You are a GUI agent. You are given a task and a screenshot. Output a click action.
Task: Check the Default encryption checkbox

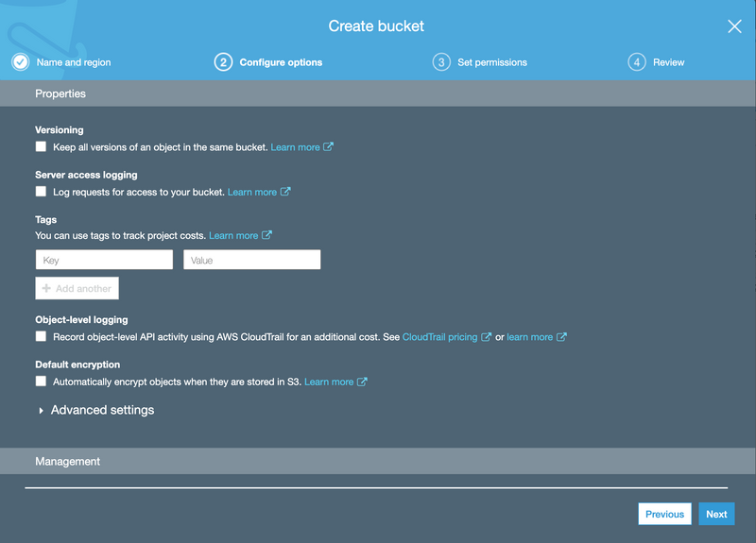tap(41, 382)
